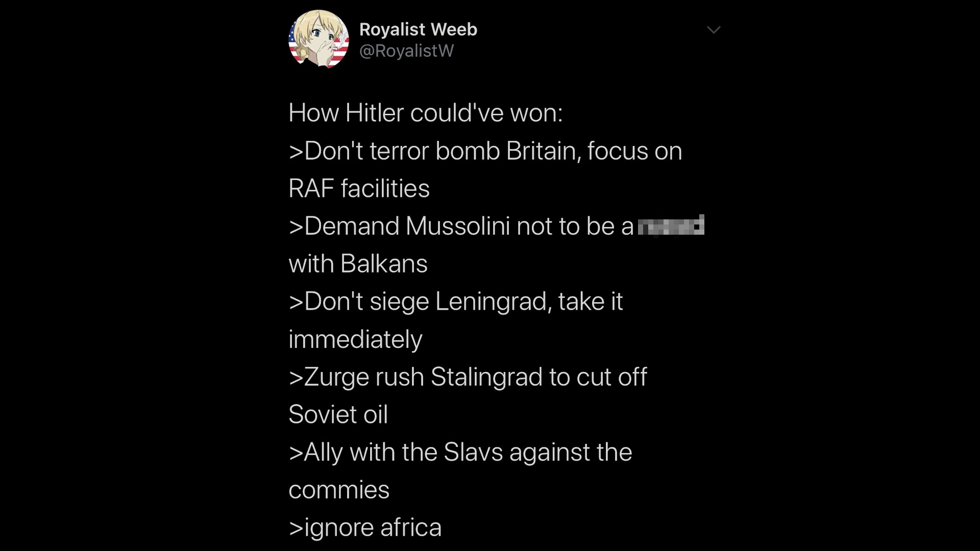
Task: Click the word "Slavs" in the tweet
Action: click(473, 452)
